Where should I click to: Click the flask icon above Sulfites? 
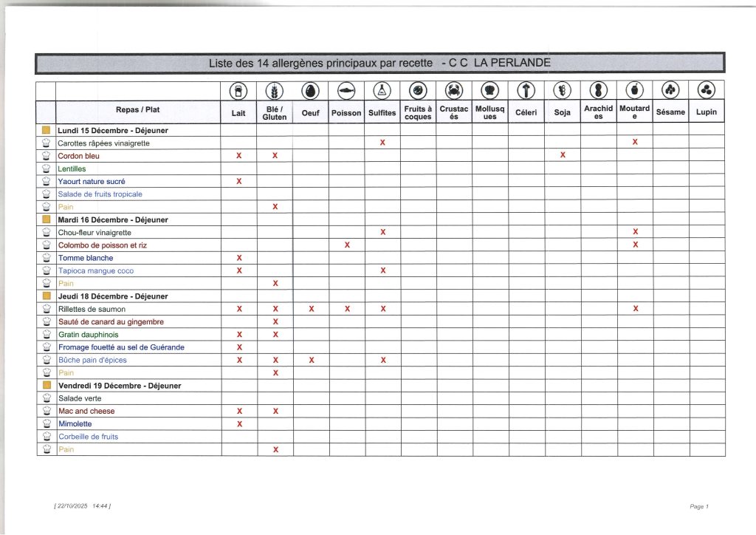382,90
